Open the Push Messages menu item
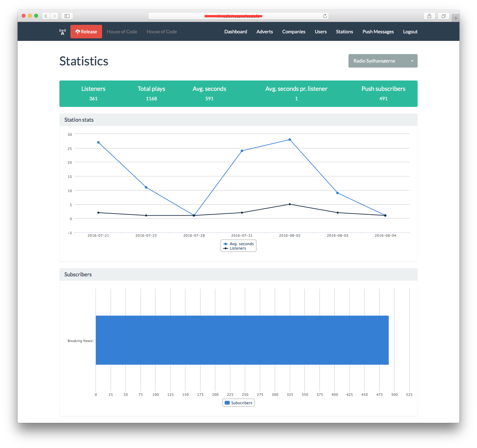Viewport: 477px width, 448px height. (x=378, y=32)
